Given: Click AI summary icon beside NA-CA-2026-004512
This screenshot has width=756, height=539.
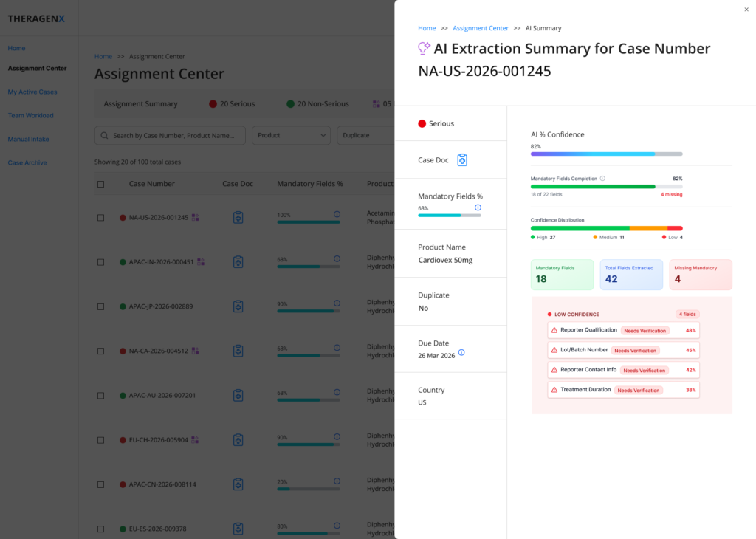Looking at the screenshot, I should coord(195,351).
